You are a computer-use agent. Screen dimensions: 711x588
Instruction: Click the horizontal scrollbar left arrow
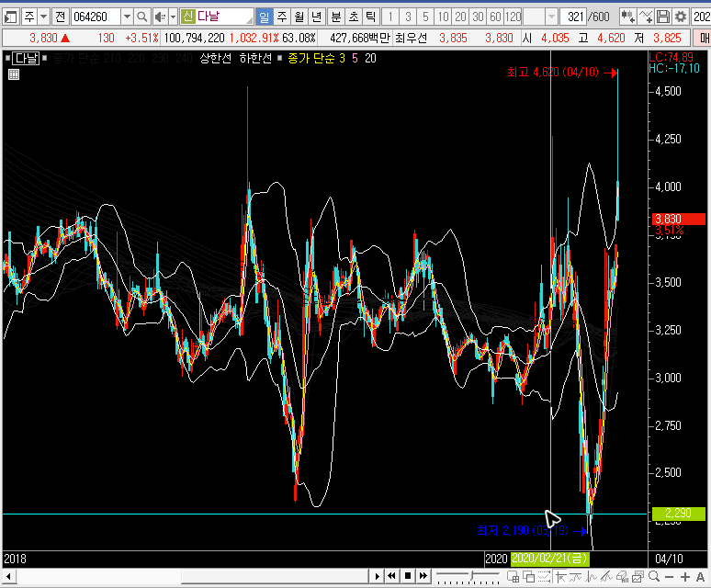pyautogui.click(x=8, y=577)
